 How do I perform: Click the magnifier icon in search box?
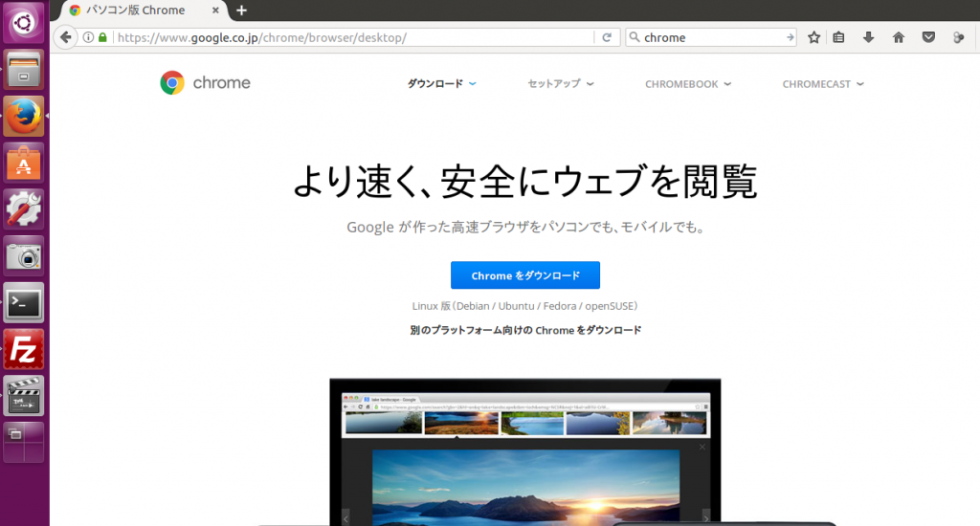[635, 37]
